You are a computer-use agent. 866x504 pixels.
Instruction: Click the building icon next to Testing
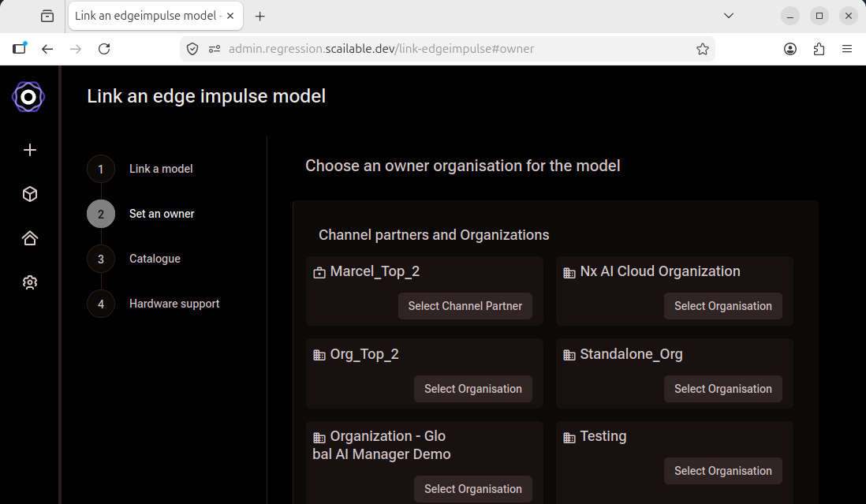pos(569,438)
